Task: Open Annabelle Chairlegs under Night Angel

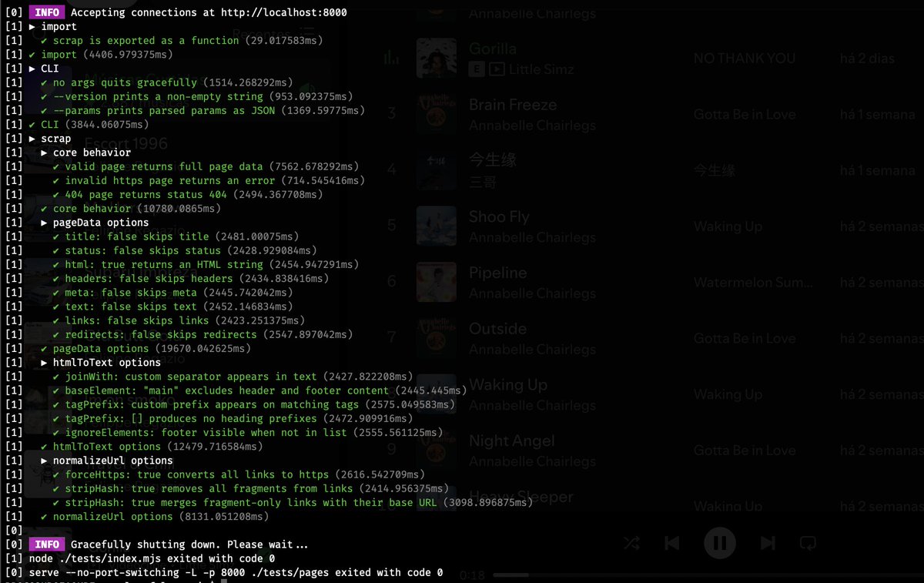Action: click(x=532, y=462)
